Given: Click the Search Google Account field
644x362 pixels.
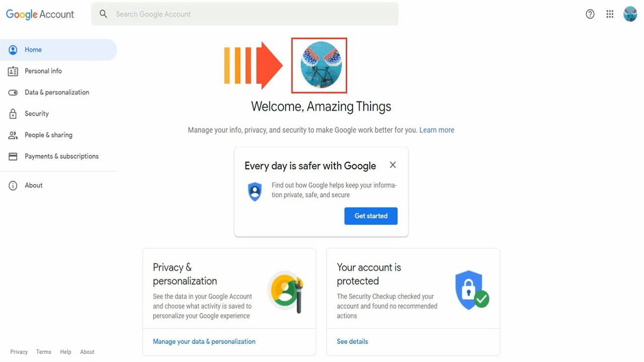Looking at the screenshot, I should [252, 14].
